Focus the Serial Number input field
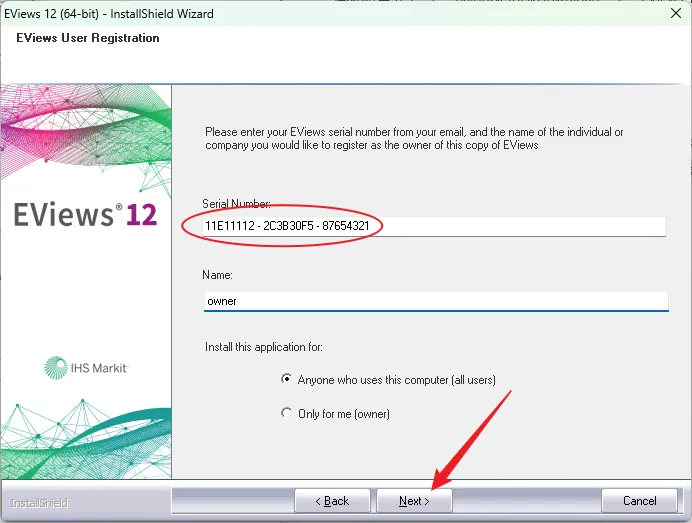This screenshot has height=523, width=692. point(435,226)
